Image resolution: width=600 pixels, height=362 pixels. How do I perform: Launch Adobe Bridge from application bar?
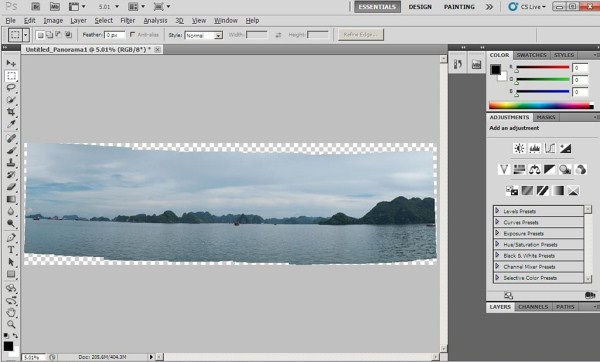pos(36,7)
